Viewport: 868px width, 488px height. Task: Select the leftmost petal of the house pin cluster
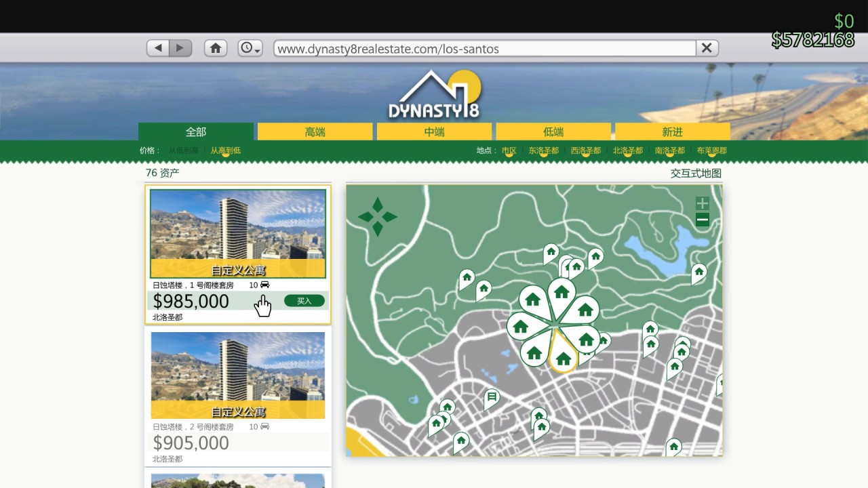(x=522, y=327)
